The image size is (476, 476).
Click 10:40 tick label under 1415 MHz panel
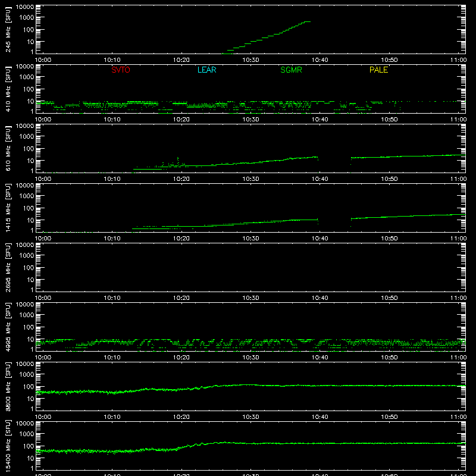pyautogui.click(x=320, y=239)
